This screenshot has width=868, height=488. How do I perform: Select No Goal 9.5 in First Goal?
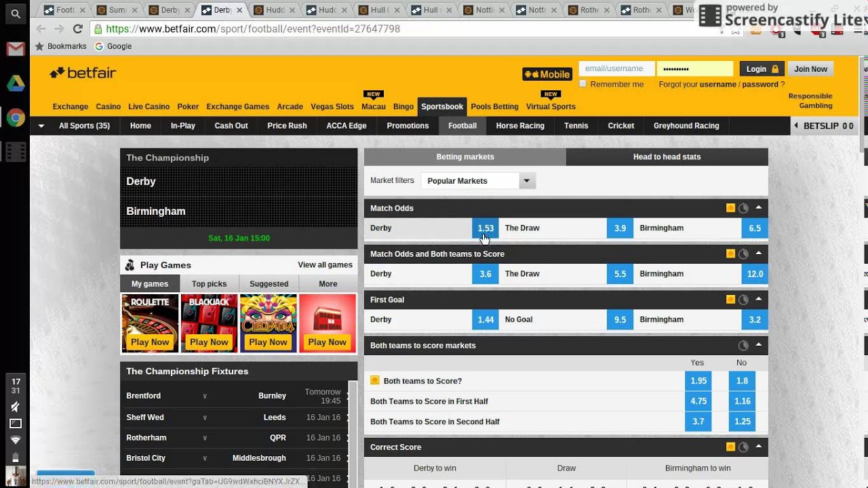620,320
